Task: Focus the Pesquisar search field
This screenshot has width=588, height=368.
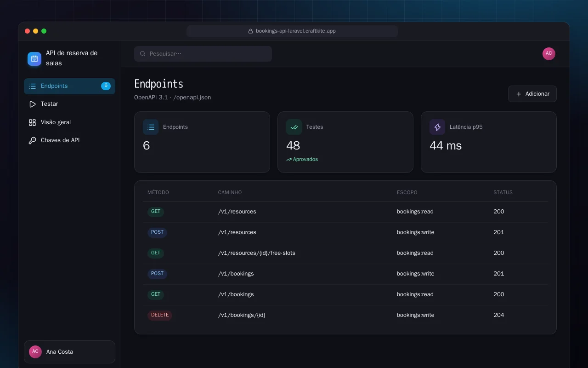Action: pos(203,54)
